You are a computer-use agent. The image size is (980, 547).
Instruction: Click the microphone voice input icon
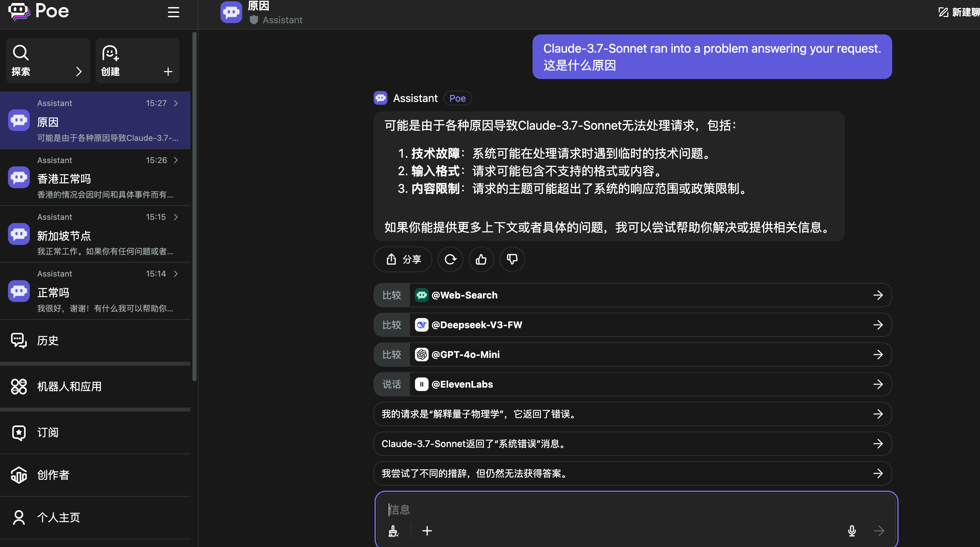[852, 531]
